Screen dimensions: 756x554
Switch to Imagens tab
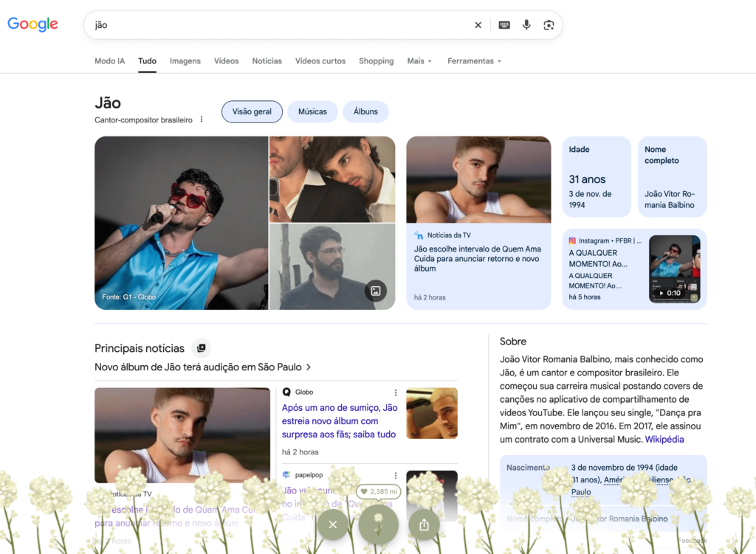[185, 61]
